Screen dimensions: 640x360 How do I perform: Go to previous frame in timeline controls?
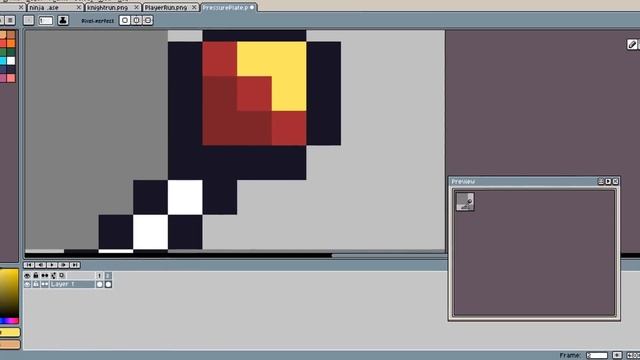click(x=40, y=265)
